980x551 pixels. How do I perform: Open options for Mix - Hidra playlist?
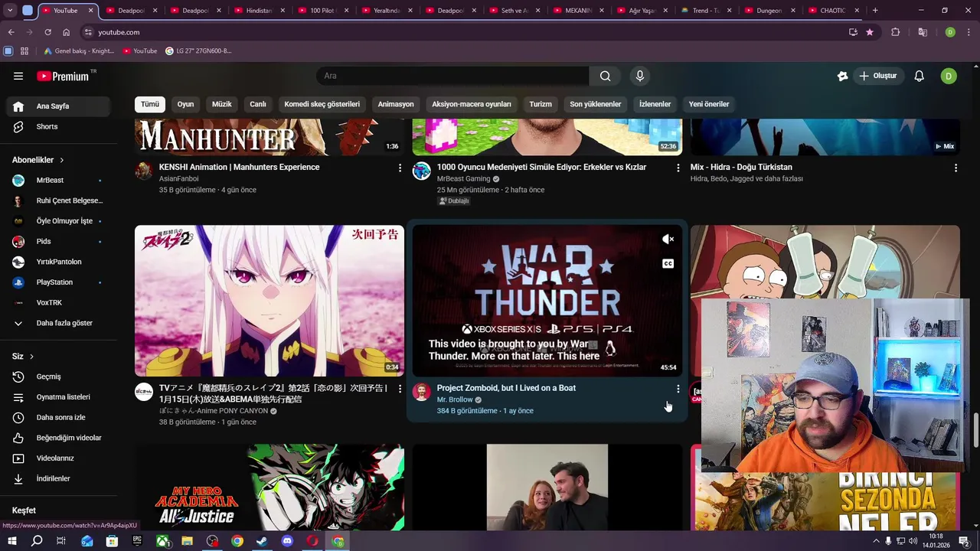955,168
